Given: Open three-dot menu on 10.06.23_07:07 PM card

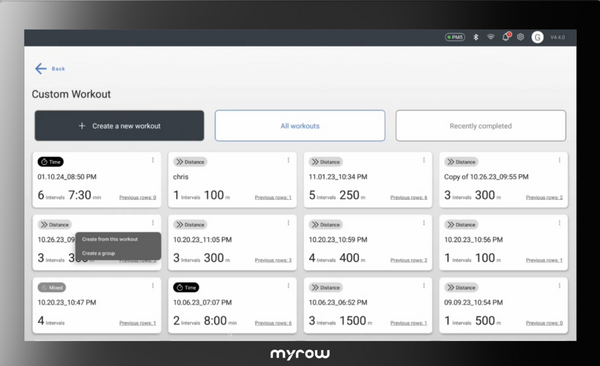Looking at the screenshot, I should point(288,286).
